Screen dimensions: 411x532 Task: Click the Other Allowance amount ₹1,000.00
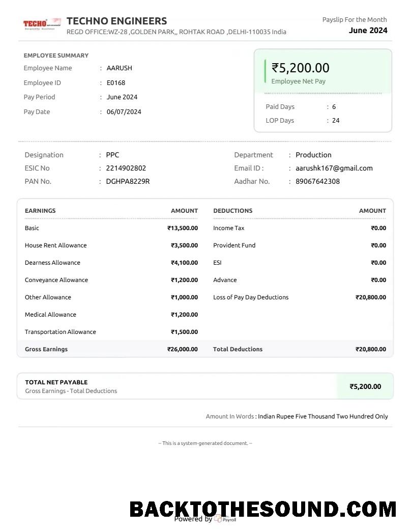[x=184, y=297]
